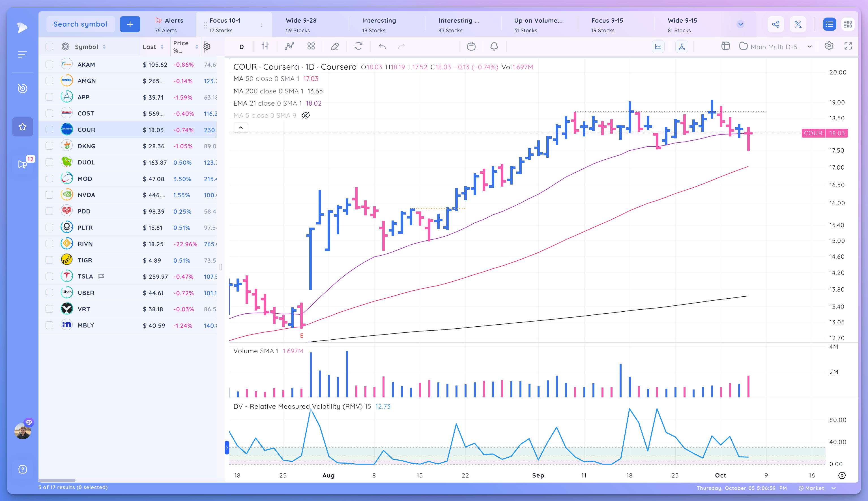Open the indicators icon
This screenshot has height=501, width=868.
click(289, 46)
